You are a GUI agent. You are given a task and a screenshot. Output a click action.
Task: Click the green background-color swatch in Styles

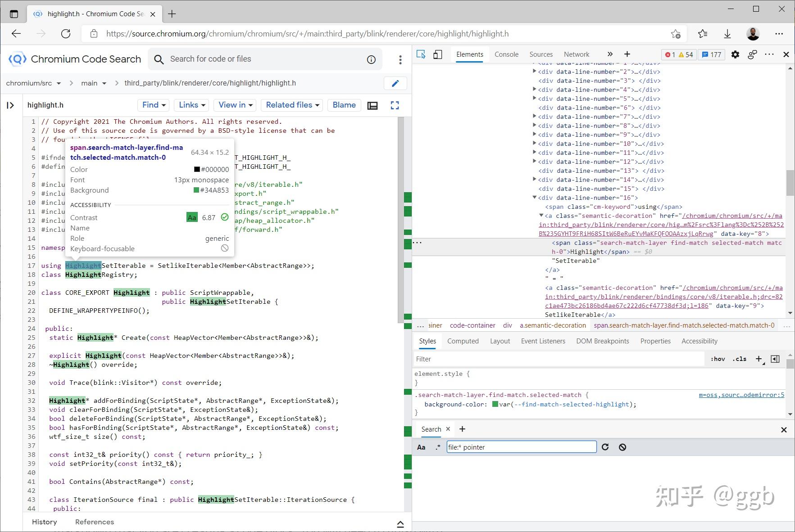coord(494,404)
